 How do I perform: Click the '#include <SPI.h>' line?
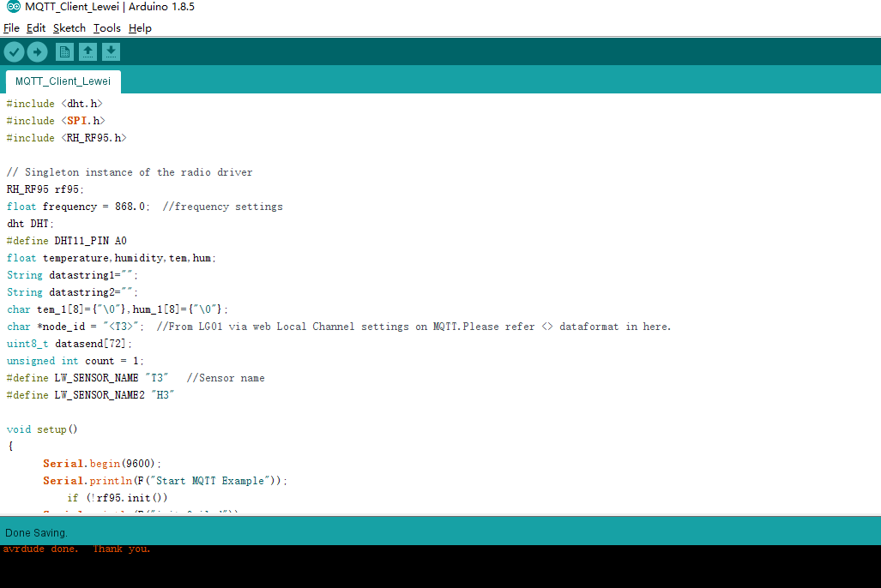click(x=56, y=121)
